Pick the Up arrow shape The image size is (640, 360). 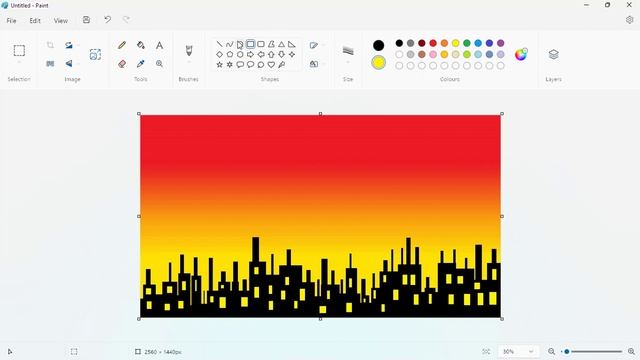(x=271, y=54)
